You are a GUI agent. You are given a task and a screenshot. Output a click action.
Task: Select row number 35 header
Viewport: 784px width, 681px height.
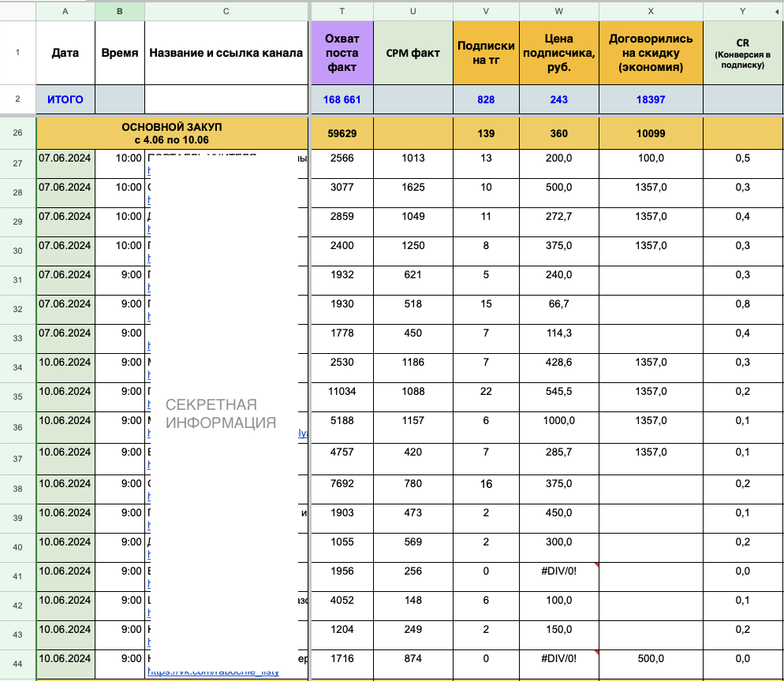[x=17, y=397]
